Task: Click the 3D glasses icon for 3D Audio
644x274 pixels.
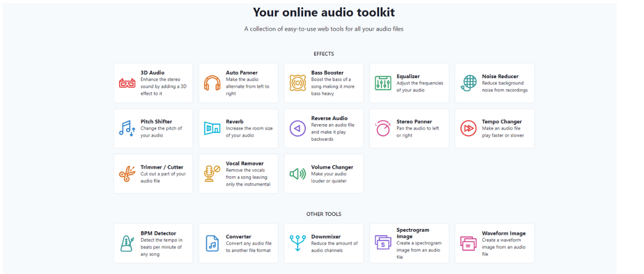Action: 127,83
